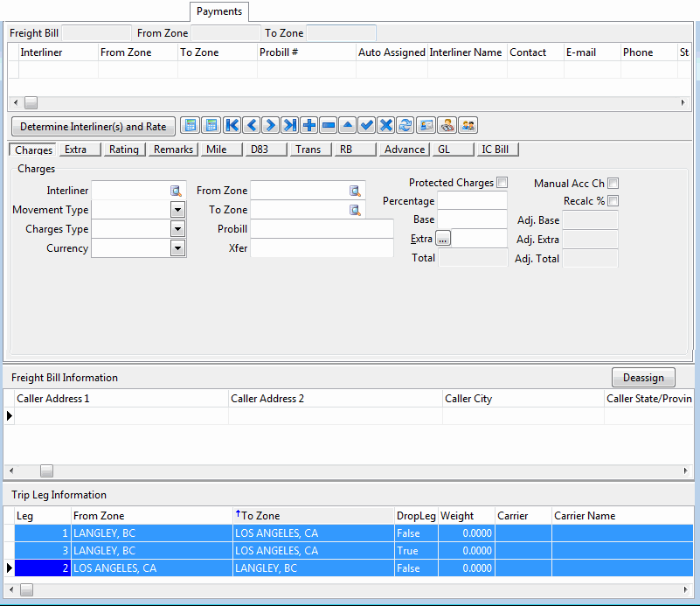Screen dimensions: 700x606
Task: Expand the Charges Type dropdown
Action: [x=178, y=229]
